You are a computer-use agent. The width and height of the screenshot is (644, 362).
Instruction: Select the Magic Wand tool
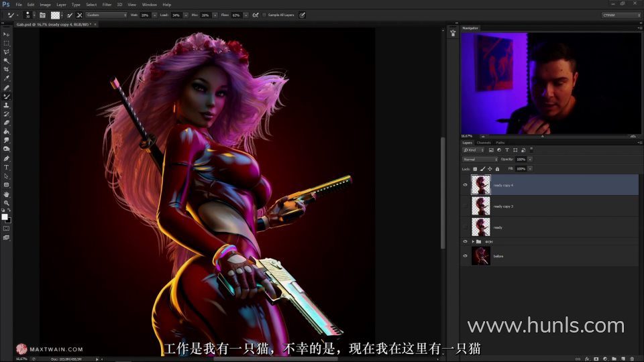[6, 61]
